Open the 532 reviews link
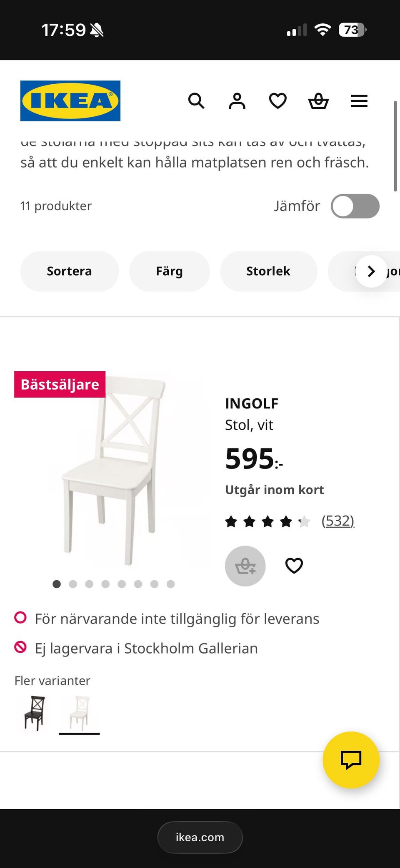 coord(338,521)
